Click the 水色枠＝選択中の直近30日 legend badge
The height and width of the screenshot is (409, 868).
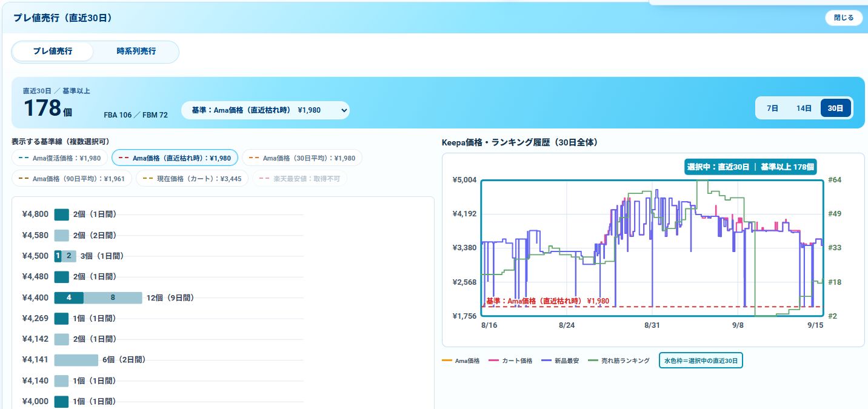coord(701,361)
